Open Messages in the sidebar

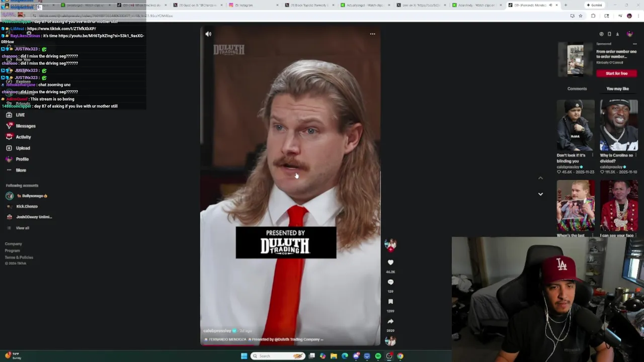click(x=21, y=126)
